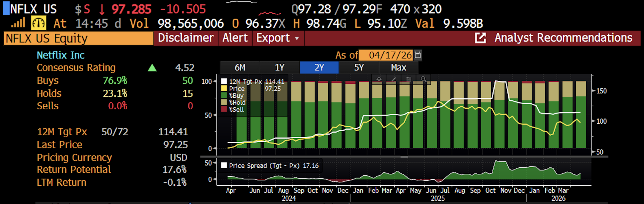Screen dimensions: 644x204
Task: Click the pop-out icon beside Analyst Recommendations
Action: pyautogui.click(x=480, y=38)
